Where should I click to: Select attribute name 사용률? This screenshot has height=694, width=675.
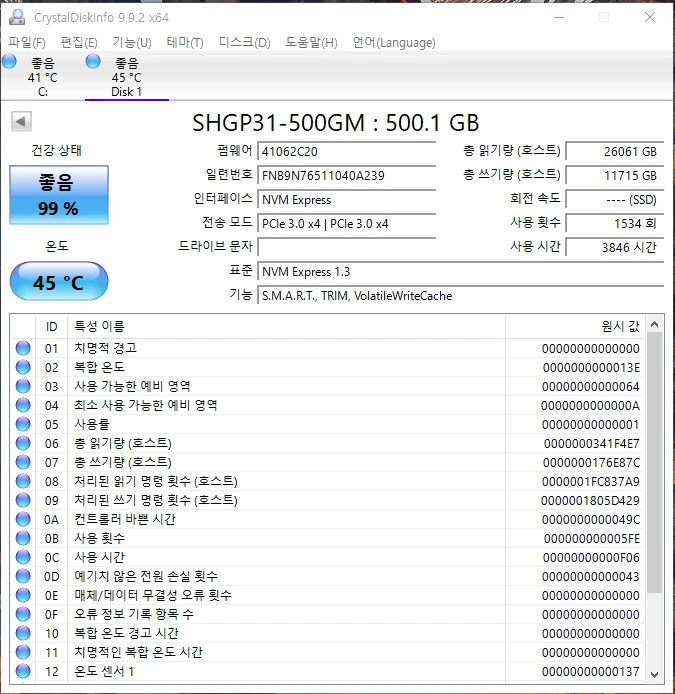point(92,424)
